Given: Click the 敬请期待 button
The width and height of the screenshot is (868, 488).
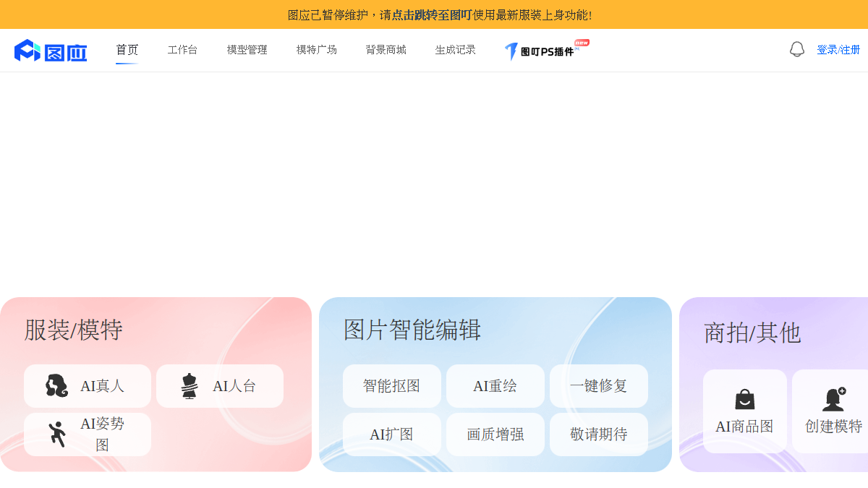Looking at the screenshot, I should pyautogui.click(x=599, y=435).
